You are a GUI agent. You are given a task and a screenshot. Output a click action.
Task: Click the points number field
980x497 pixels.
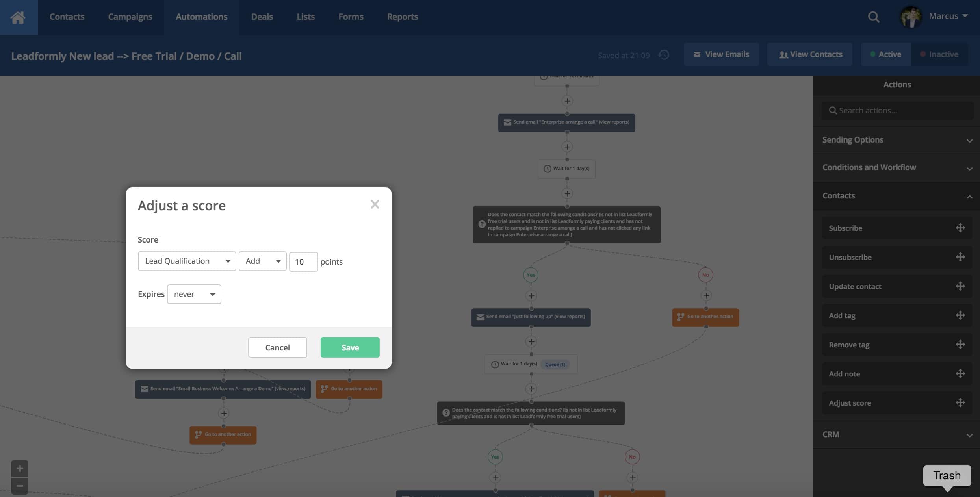click(303, 262)
